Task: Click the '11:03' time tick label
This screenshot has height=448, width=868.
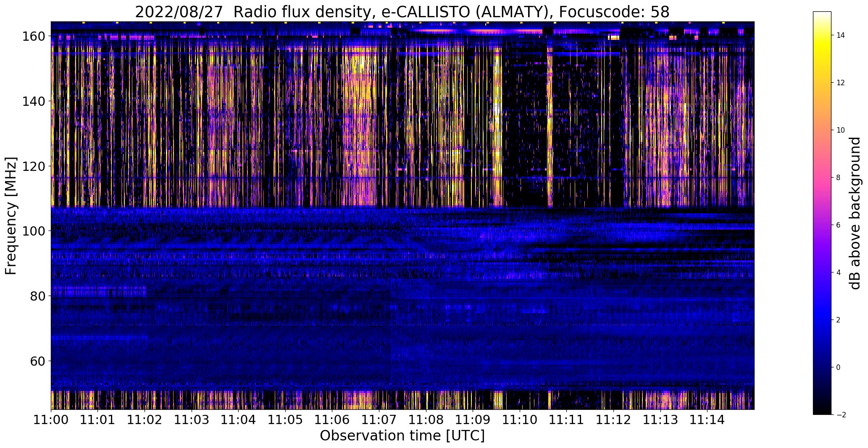Action: coord(192,419)
